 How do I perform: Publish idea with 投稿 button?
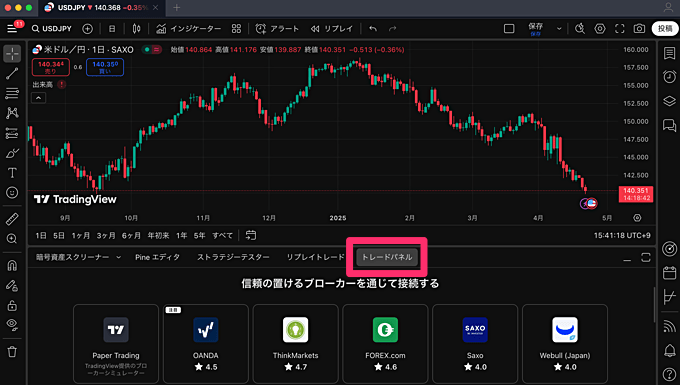click(x=665, y=29)
